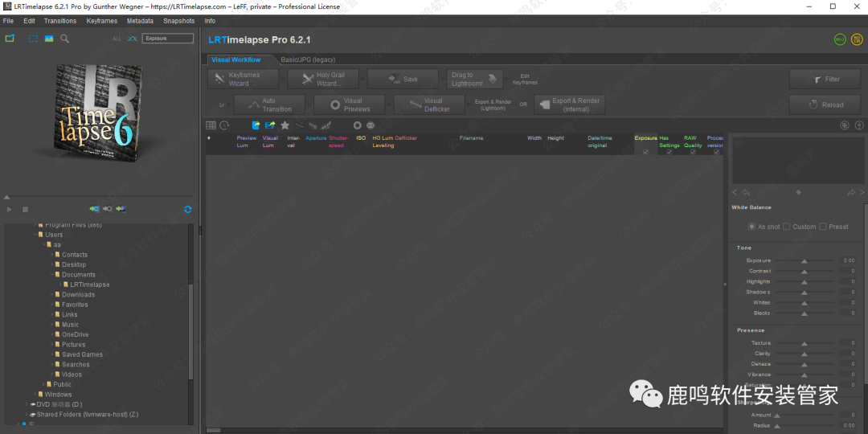Select the LRTimelapse folder in tree
The height and width of the screenshot is (434, 868).
pos(90,285)
